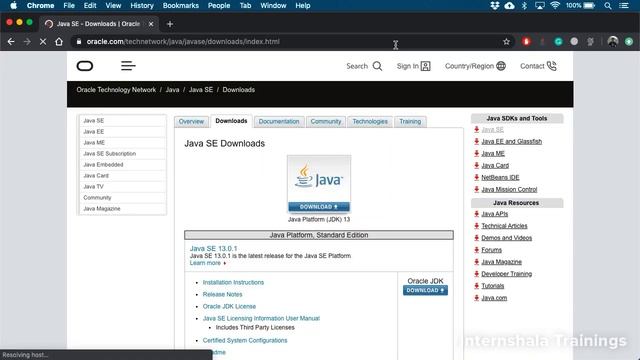Viewport: 640px width, 360px height.
Task: Click the Search magnifier icon on Oracle page
Action: [378, 66]
